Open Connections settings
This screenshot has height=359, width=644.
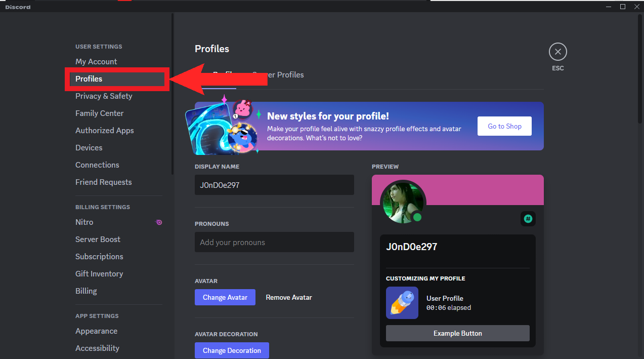tap(97, 165)
